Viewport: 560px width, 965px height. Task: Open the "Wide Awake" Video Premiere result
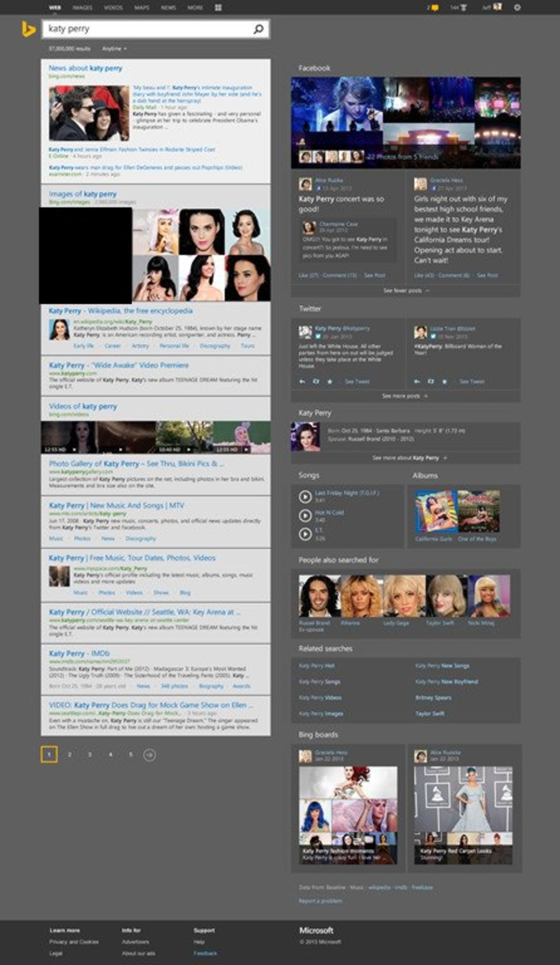coord(119,365)
